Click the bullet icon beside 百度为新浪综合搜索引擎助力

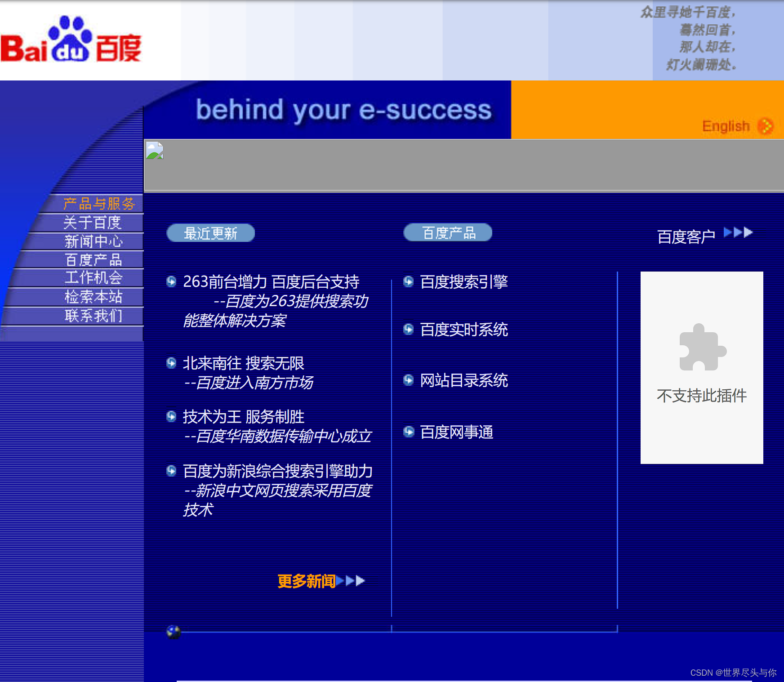(171, 471)
